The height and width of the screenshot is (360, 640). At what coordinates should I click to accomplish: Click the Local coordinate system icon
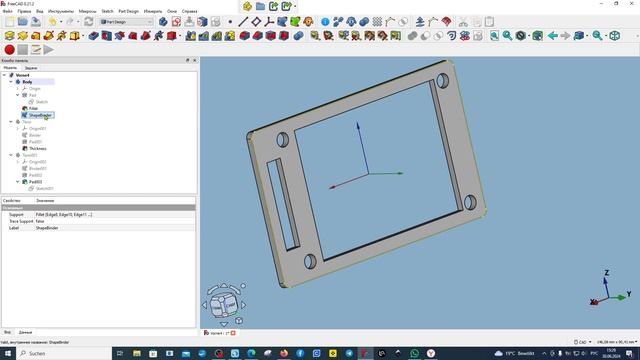click(269, 22)
